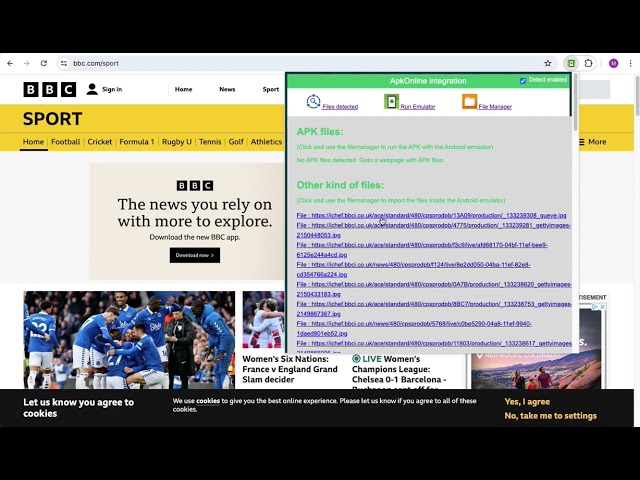Select Formula 1 in sport nav bar
Screen dimensions: 640x480
coord(137,142)
